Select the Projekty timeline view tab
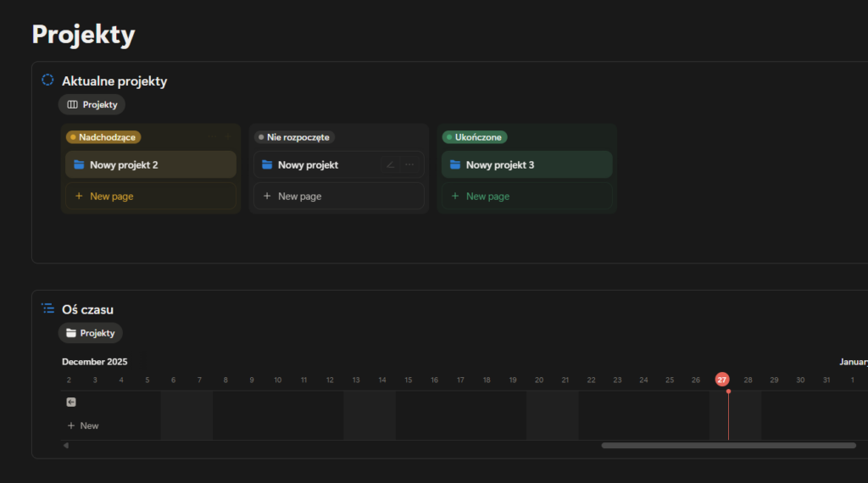 [90, 333]
